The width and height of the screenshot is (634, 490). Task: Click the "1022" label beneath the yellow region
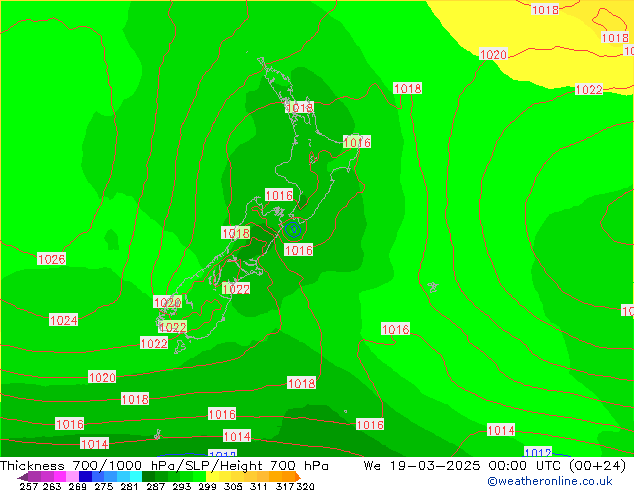click(x=589, y=89)
